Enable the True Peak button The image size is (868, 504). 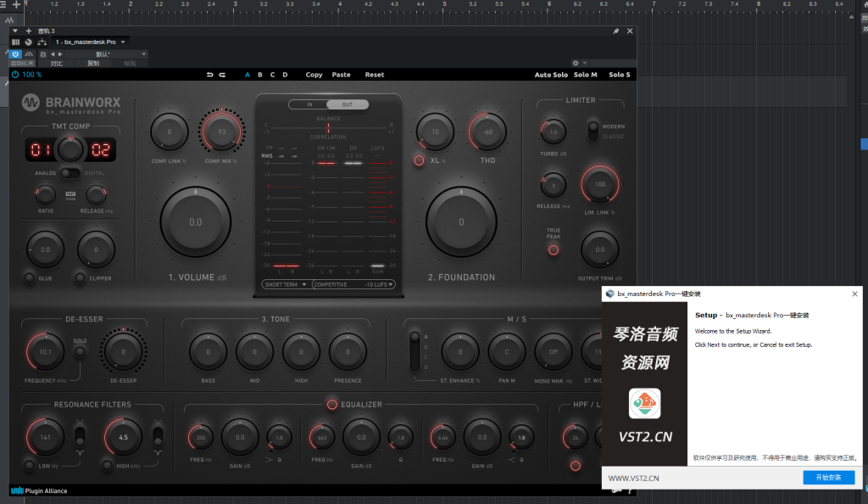[554, 249]
